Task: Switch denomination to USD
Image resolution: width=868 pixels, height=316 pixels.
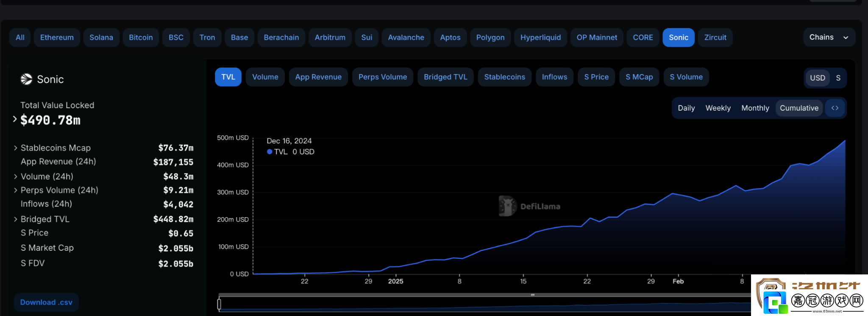Action: pyautogui.click(x=818, y=78)
